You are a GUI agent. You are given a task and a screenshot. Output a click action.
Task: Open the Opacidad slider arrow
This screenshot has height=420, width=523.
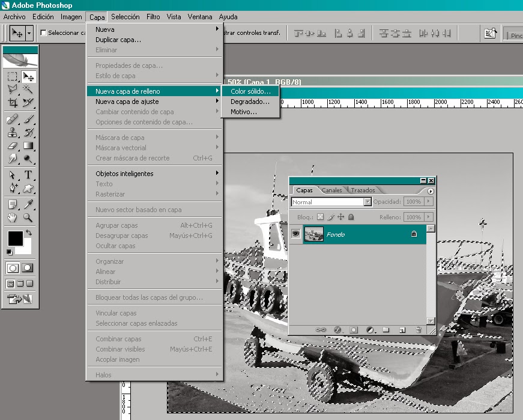pos(428,201)
